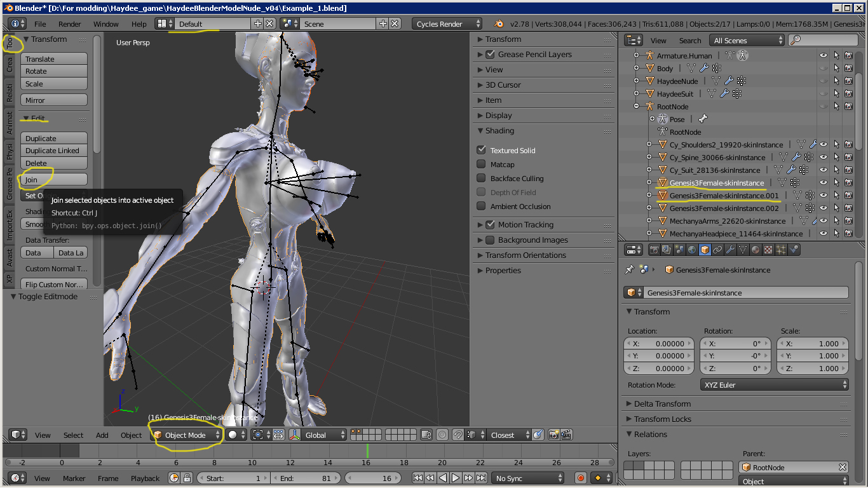
Task: Click the timeline record button
Action: click(580, 478)
